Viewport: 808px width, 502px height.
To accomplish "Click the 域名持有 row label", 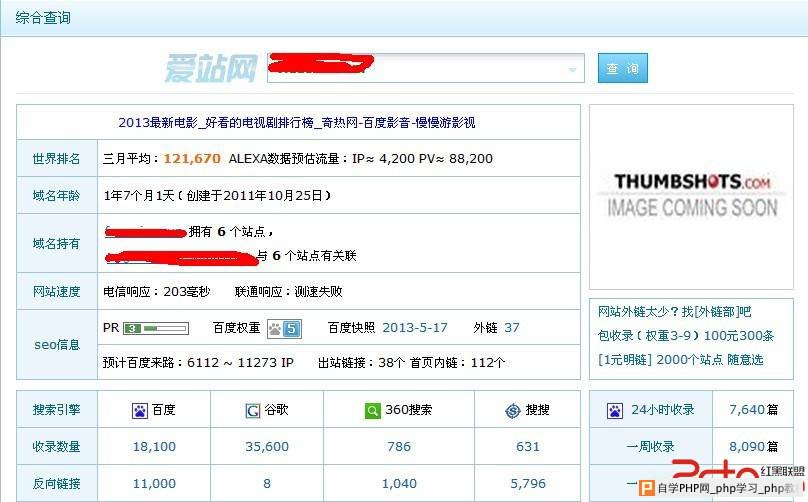I will click(x=57, y=243).
